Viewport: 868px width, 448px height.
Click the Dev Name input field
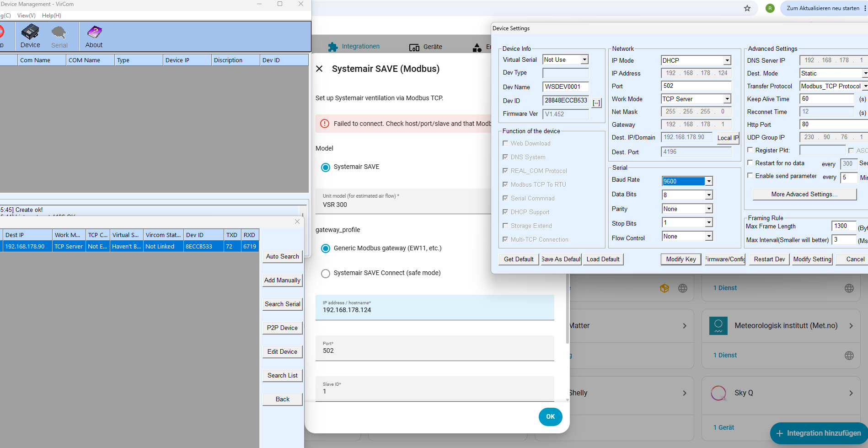pos(566,87)
